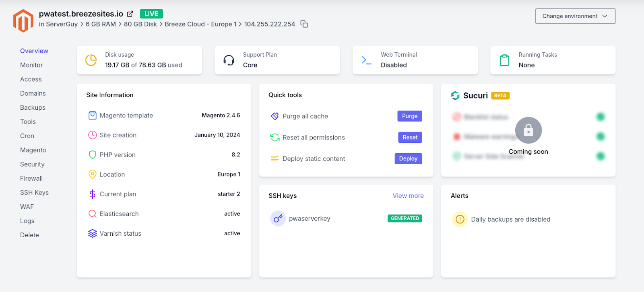Select Domains in sidebar
Screen dimensions: 644x292
33,94
